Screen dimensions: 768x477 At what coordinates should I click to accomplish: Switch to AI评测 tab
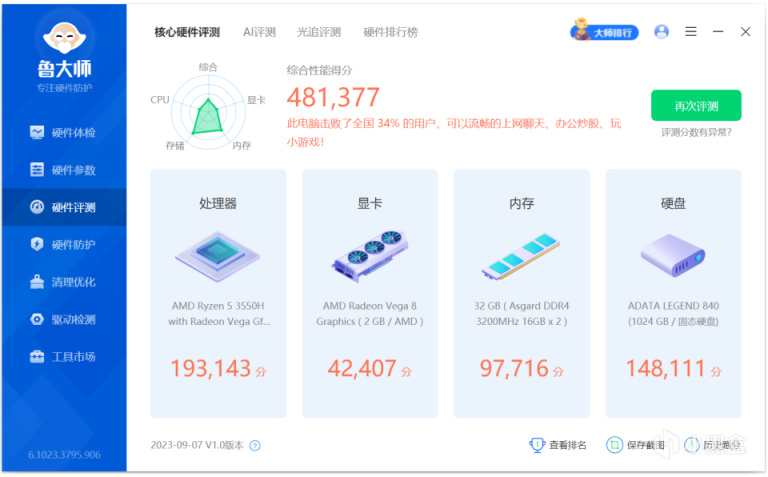259,32
